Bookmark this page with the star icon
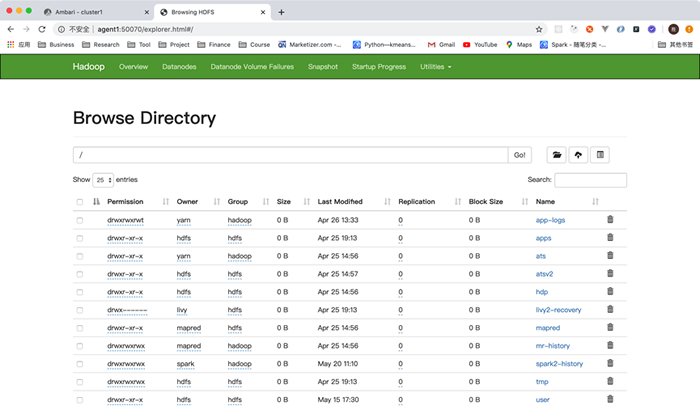The width and height of the screenshot is (700, 406). pos(539,29)
